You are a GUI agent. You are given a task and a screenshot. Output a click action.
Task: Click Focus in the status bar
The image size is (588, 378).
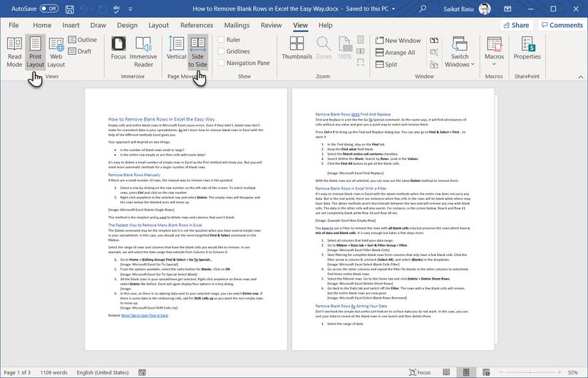[420, 372]
